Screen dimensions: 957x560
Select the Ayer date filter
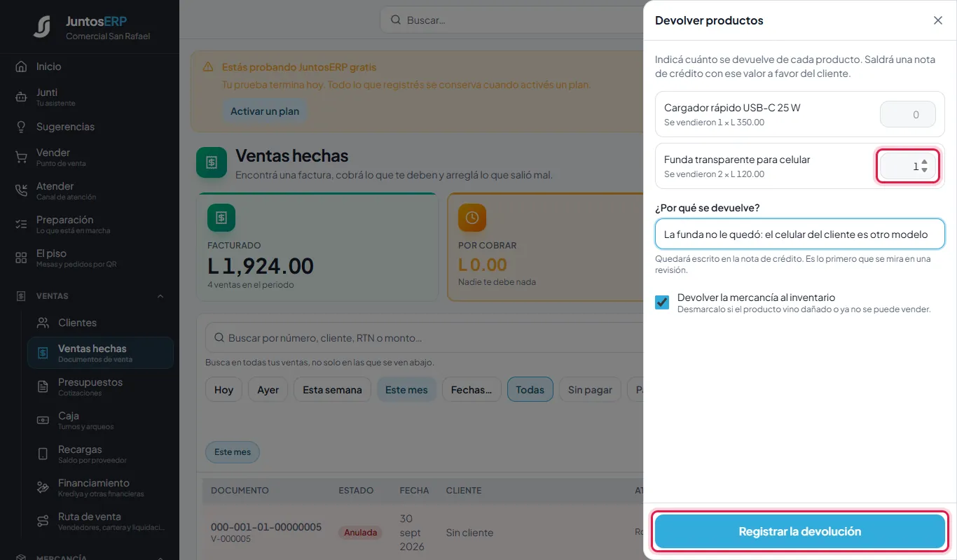coord(268,390)
